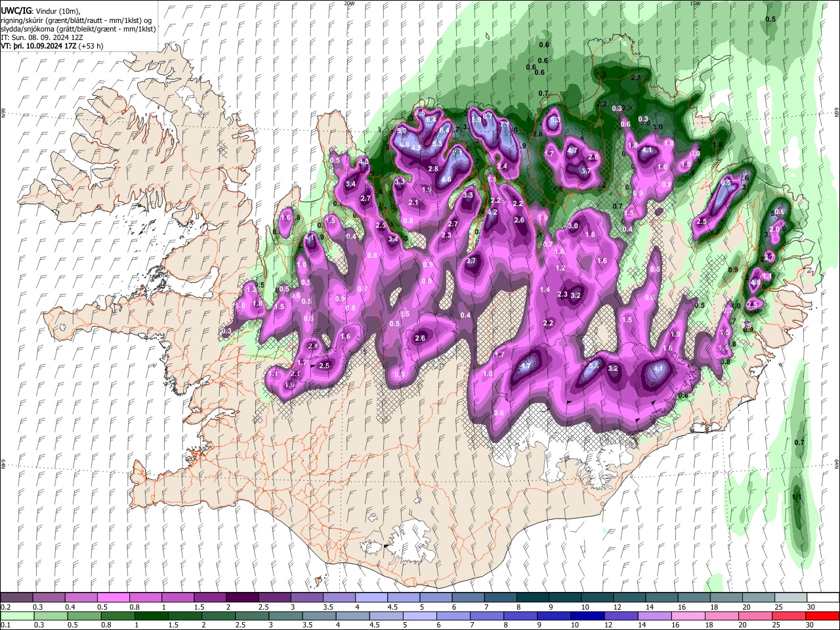Click the 0.7 value in offshore southeast rain band
Screen dimensions: 840x630
(799, 442)
